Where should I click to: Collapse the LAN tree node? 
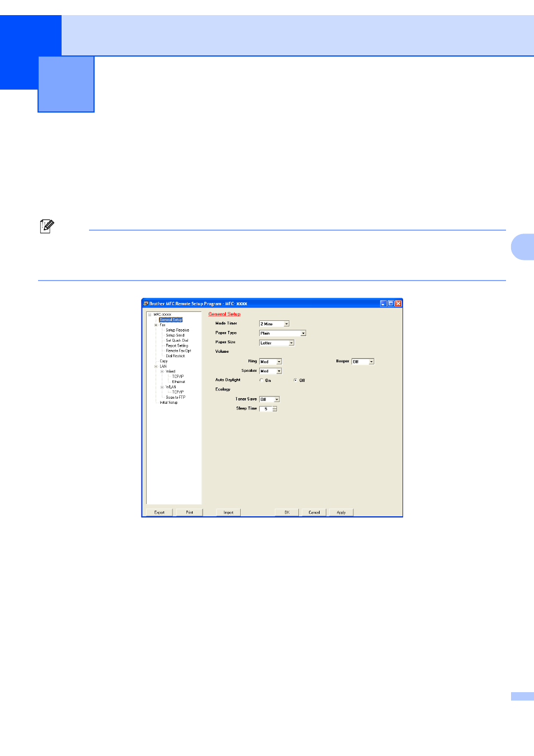click(156, 367)
